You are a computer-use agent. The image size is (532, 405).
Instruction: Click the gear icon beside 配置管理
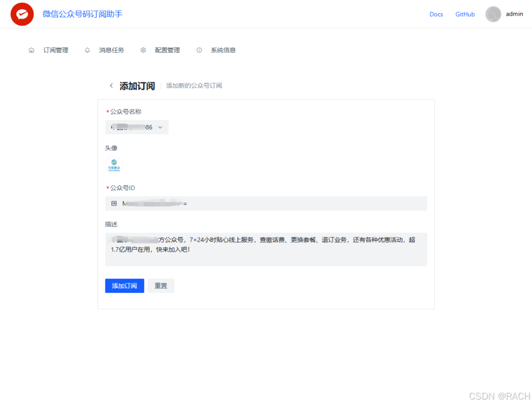pos(143,50)
